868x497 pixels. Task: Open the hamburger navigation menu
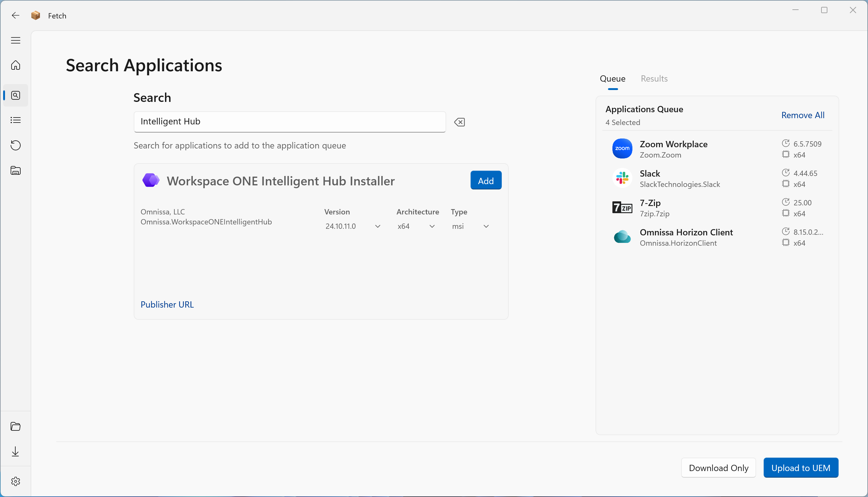pyautogui.click(x=16, y=40)
